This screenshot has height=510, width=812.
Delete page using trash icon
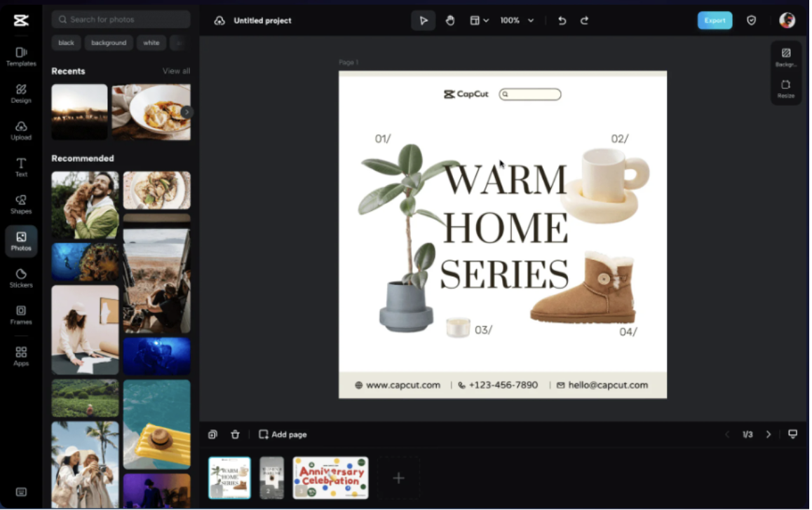click(x=235, y=434)
